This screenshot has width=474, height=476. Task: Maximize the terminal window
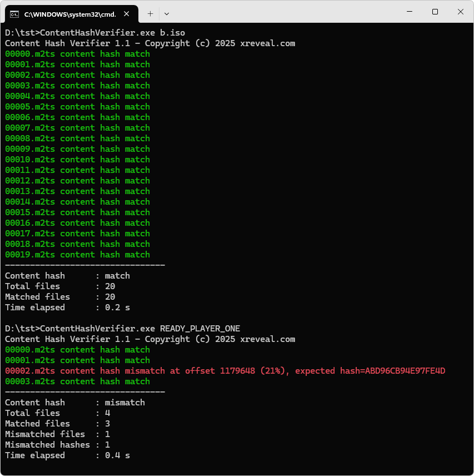pos(435,12)
